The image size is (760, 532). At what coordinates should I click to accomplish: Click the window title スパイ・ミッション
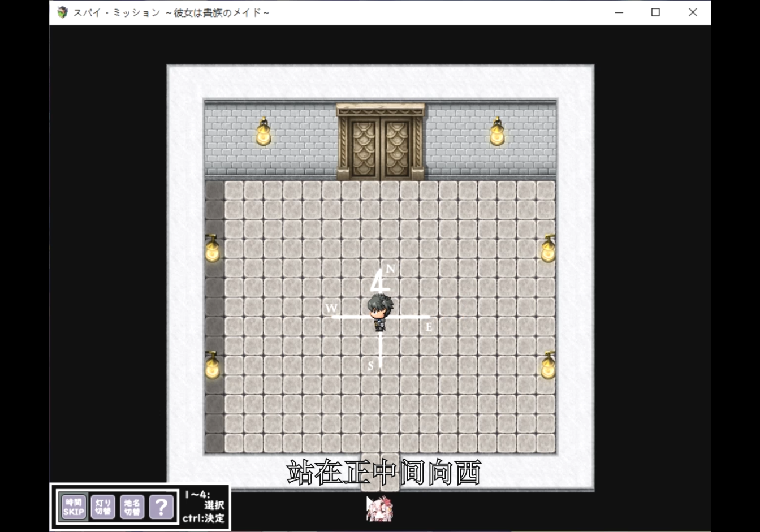(171, 12)
